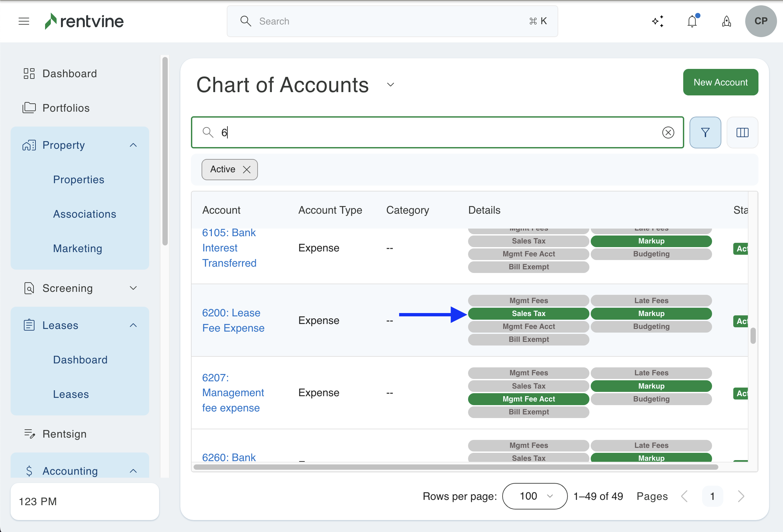Screen dimensions: 783x532
Task: Click the rocket icon in header
Action: 726,21
